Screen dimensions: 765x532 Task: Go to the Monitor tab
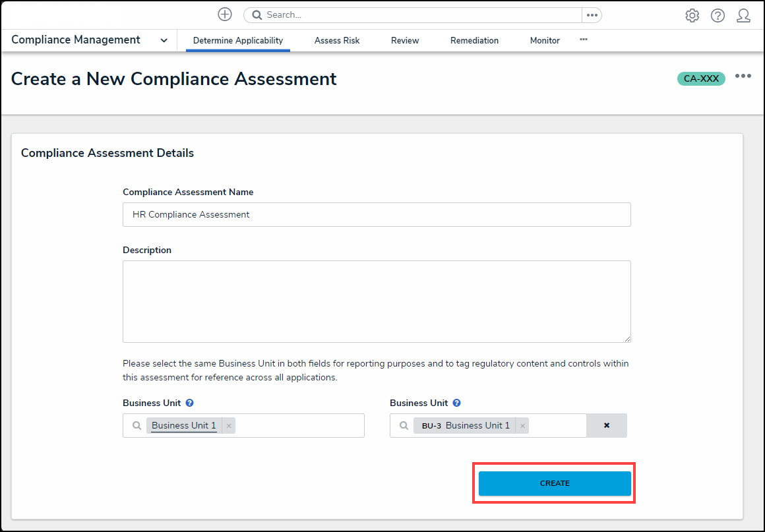pyautogui.click(x=545, y=40)
